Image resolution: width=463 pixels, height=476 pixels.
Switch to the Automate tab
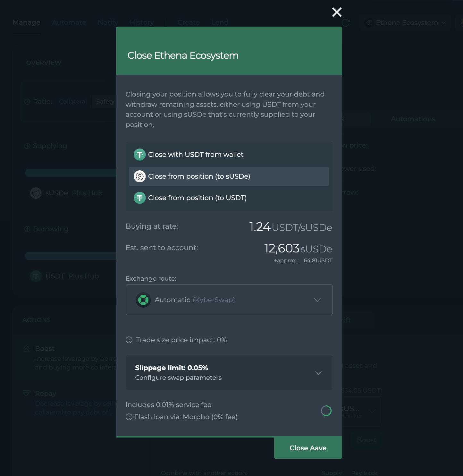[69, 22]
